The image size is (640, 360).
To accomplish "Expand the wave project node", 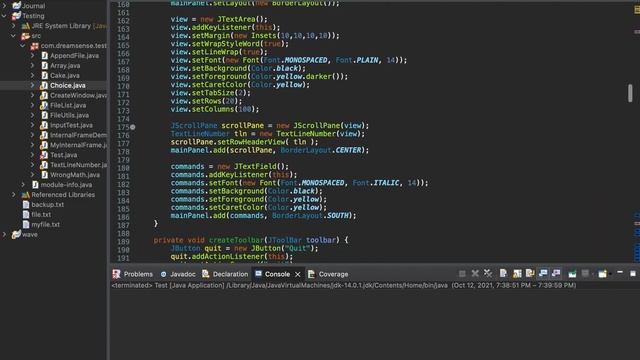I will 4,234.
